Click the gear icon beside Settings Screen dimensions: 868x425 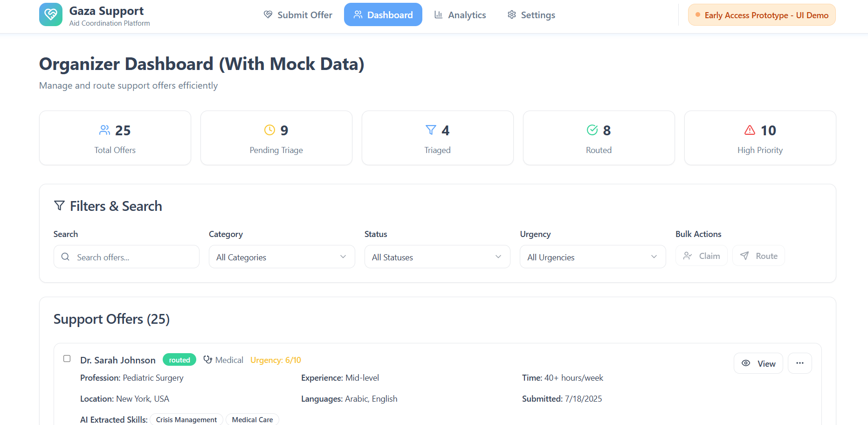512,14
